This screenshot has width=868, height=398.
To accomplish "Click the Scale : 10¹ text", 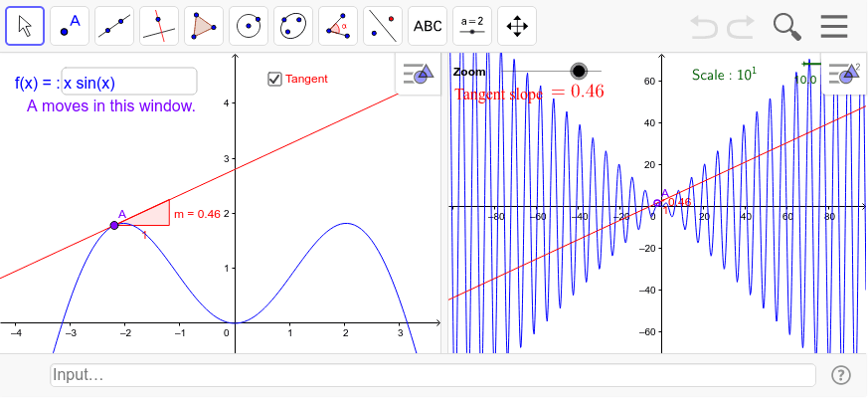I will click(724, 75).
